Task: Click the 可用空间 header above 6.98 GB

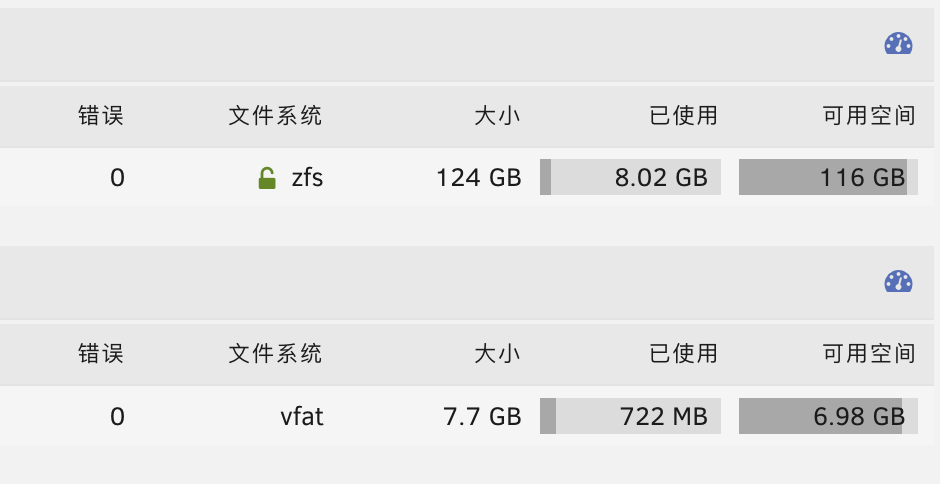Action: (x=869, y=353)
